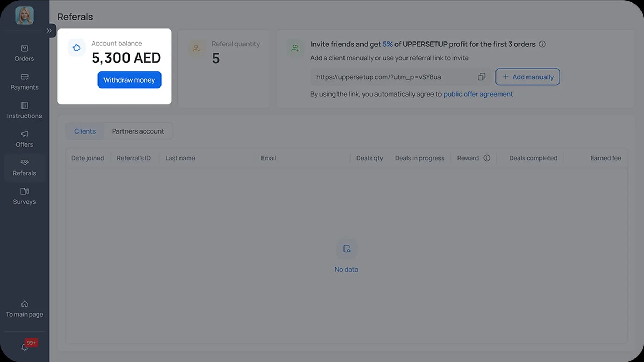Select Referals handshake icon in sidebar
644x362 pixels.
point(24,162)
